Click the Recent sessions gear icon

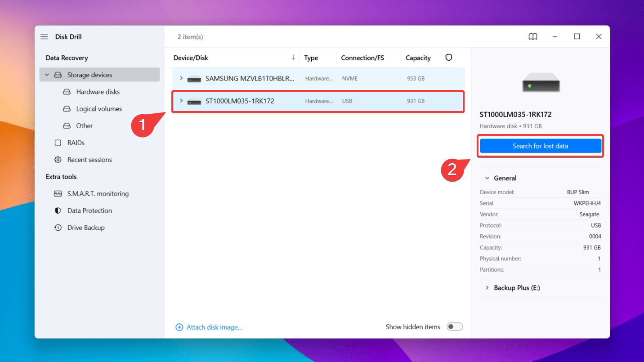pos(58,160)
